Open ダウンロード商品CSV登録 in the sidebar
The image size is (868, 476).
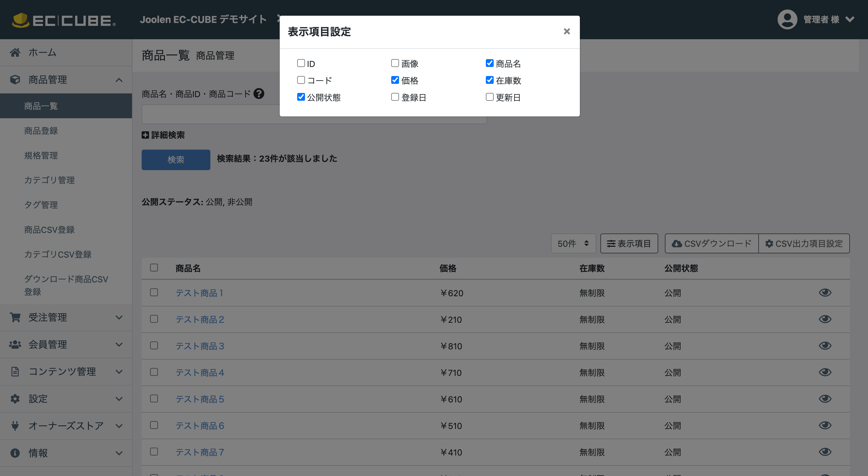point(66,285)
